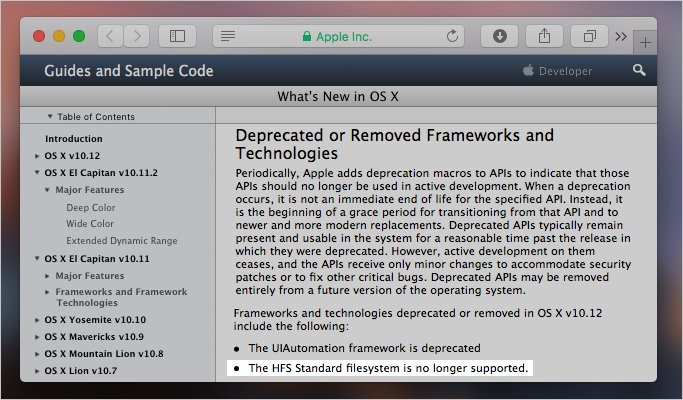The image size is (683, 400).
Task: Collapse OS X El Capitan v10.11 section
Action: pos(37,258)
